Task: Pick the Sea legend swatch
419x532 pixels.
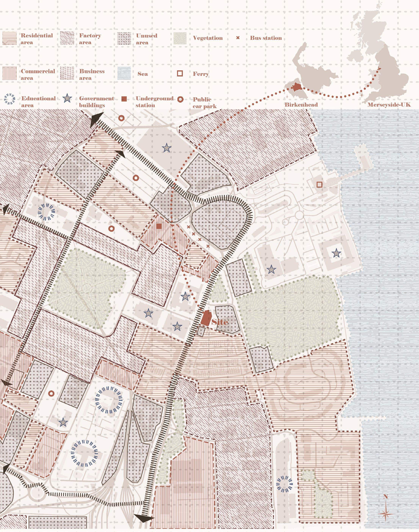Action: pos(124,73)
